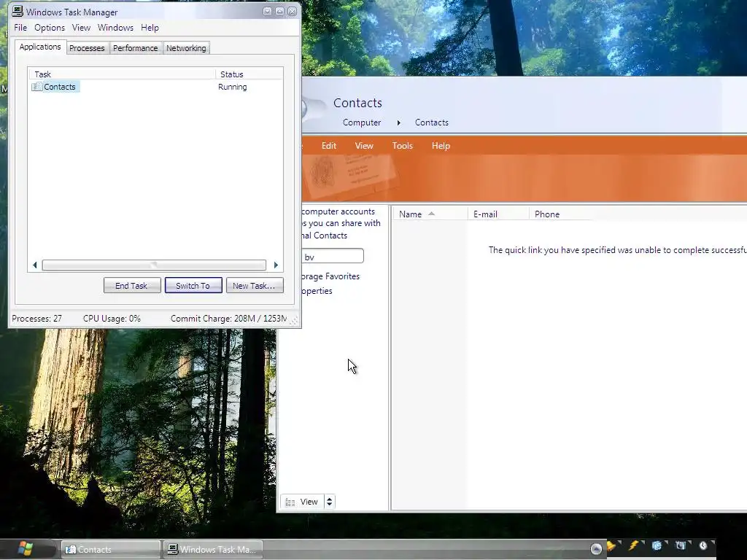
Task: Click the task list's left scroll arrow
Action: coord(35,265)
